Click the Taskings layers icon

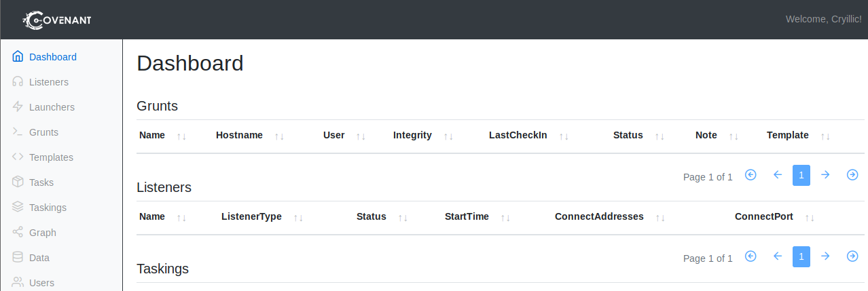coord(18,208)
